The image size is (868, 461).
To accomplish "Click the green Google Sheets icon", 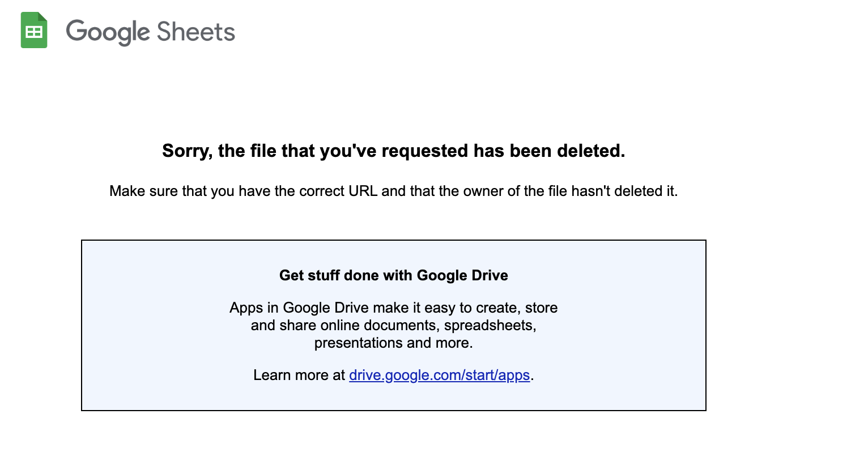I will [34, 31].
